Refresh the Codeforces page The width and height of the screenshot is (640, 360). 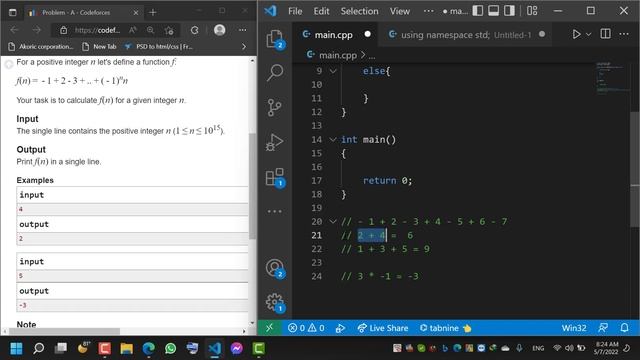point(195,30)
